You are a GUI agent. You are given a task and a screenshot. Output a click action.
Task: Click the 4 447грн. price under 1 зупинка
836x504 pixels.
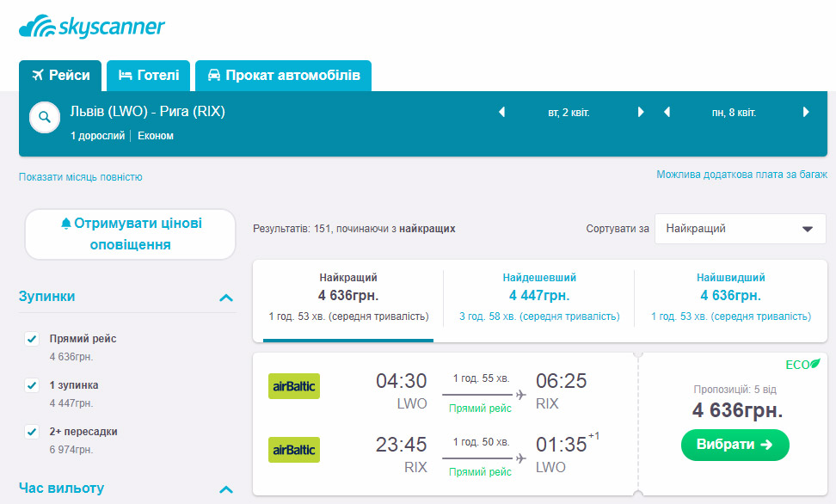(x=71, y=403)
